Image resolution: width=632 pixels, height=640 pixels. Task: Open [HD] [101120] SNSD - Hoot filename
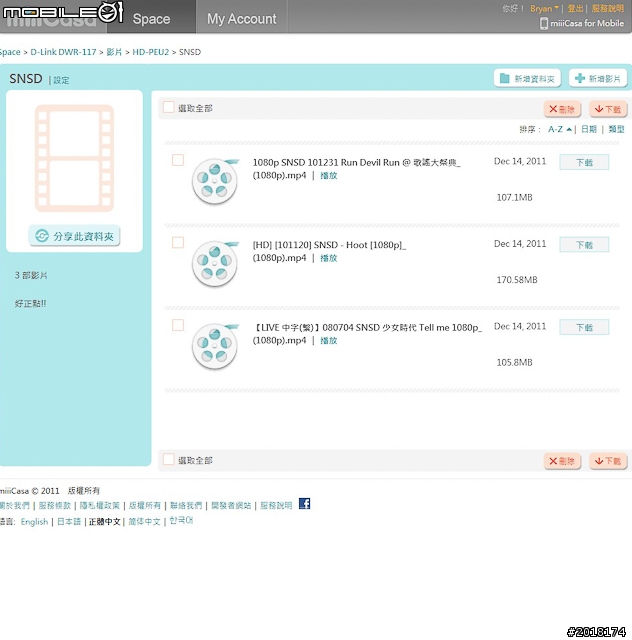point(329,251)
